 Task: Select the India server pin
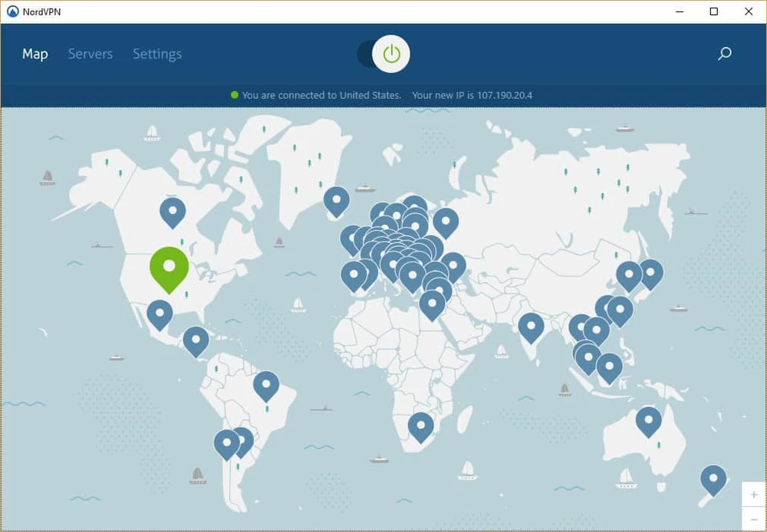tap(531, 325)
